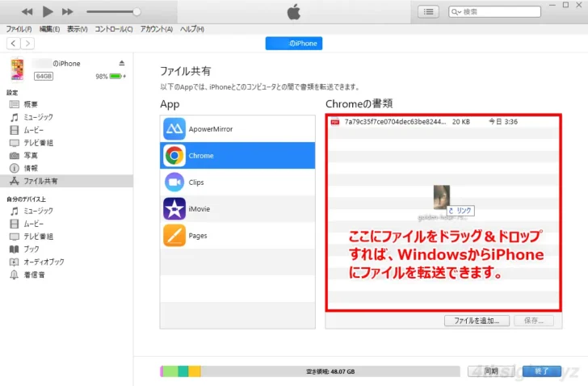Open the 編集(E) menu
The width and height of the screenshot is (588, 386).
pos(49,29)
